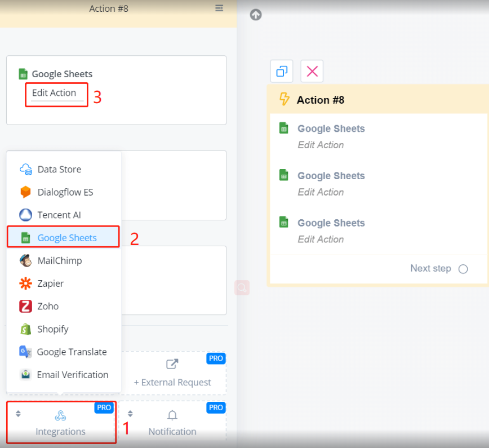
Task: Choose Dialogflow ES integration
Action: pos(65,192)
